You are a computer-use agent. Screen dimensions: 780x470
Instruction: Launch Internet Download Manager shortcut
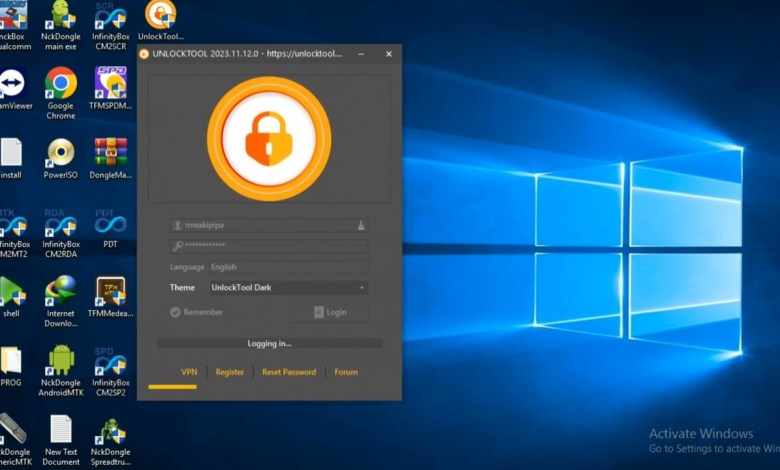tap(61, 293)
